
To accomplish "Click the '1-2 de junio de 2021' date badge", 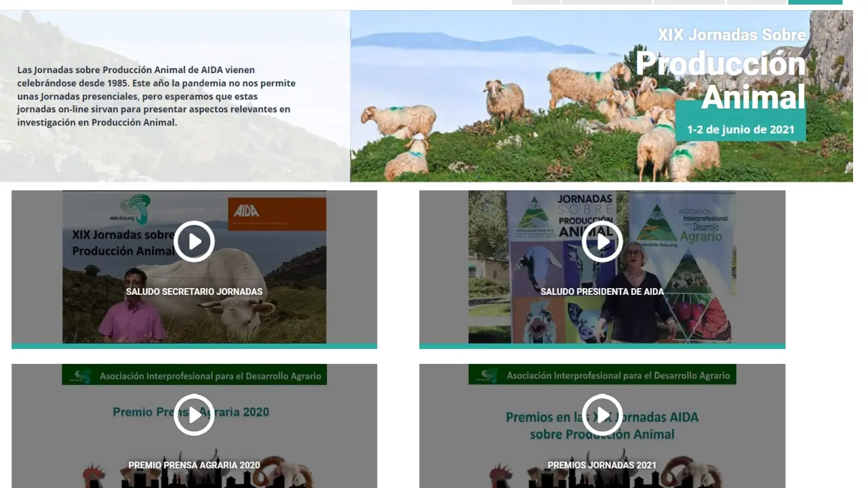I will click(x=741, y=129).
